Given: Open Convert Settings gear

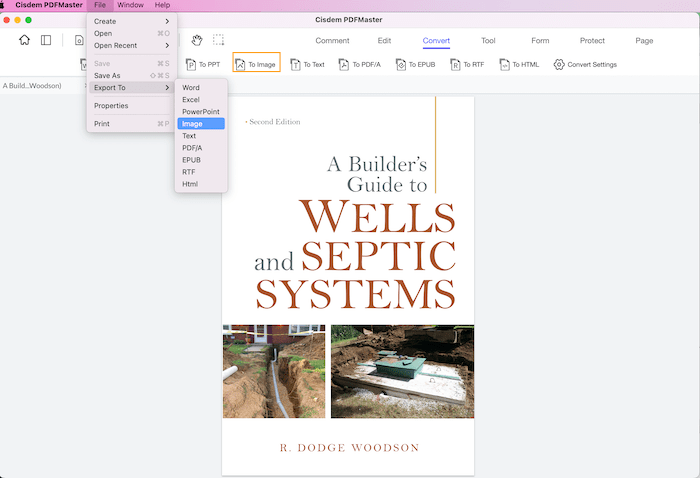Looking at the screenshot, I should point(559,65).
